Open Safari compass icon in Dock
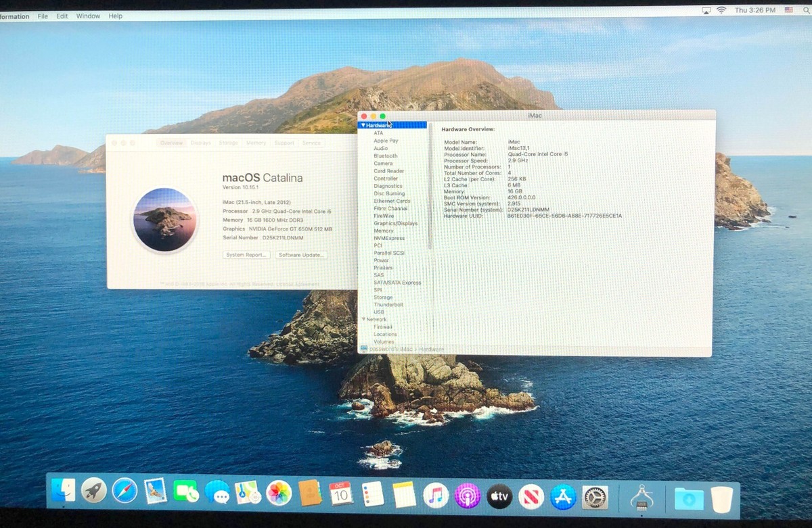812x528 pixels. (125, 491)
